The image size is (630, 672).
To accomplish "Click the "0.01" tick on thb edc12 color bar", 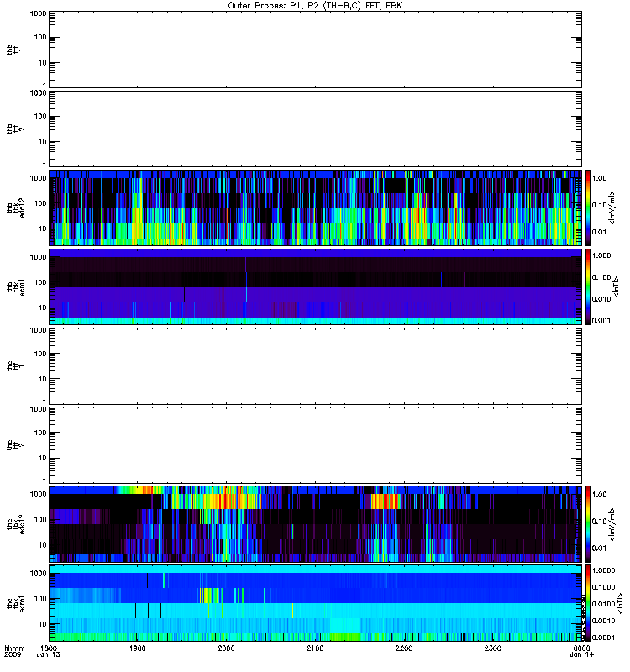I will (x=600, y=232).
